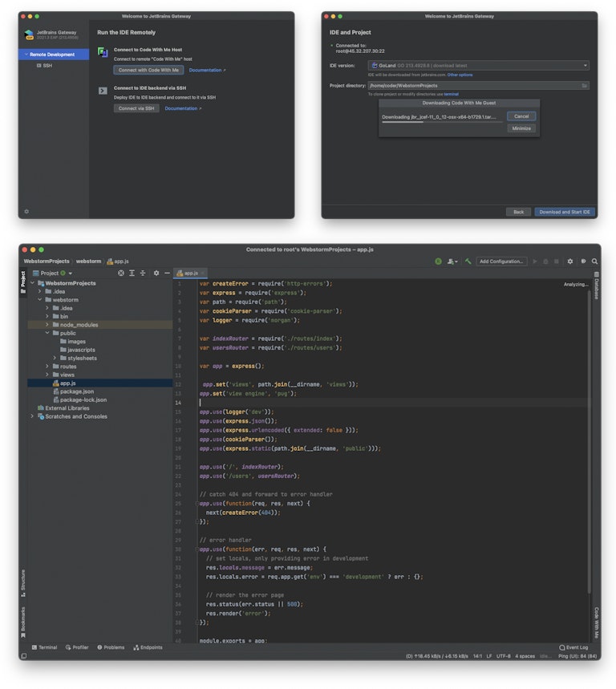Expand the views folder
Image resolution: width=616 pixels, height=689 pixels.
tap(47, 375)
